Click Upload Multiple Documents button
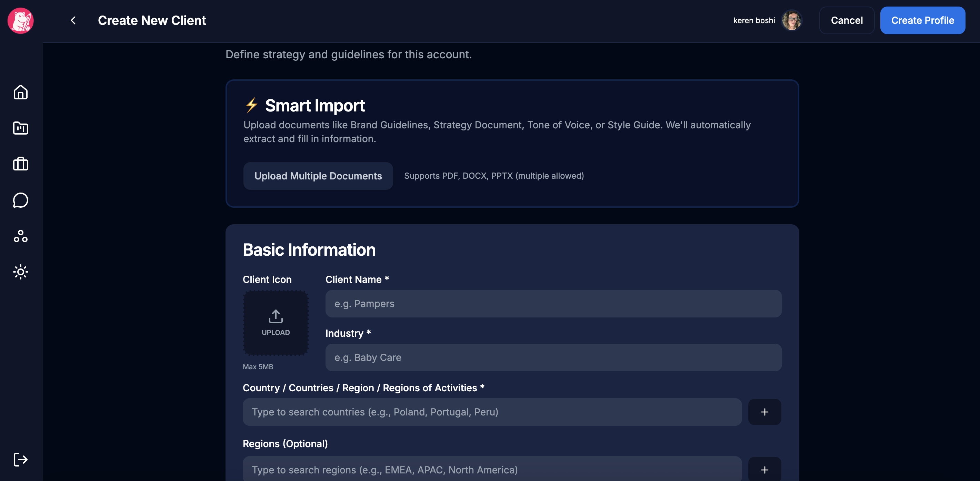 [318, 176]
